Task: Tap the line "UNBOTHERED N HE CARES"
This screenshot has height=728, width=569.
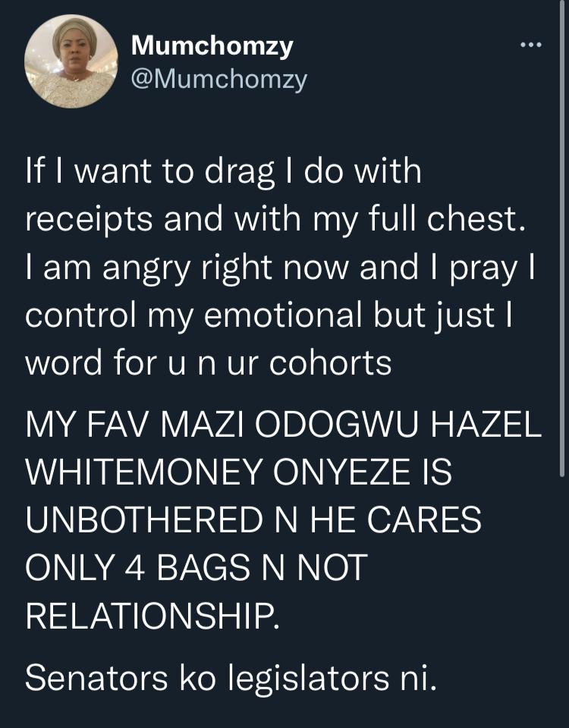Action: [x=253, y=519]
